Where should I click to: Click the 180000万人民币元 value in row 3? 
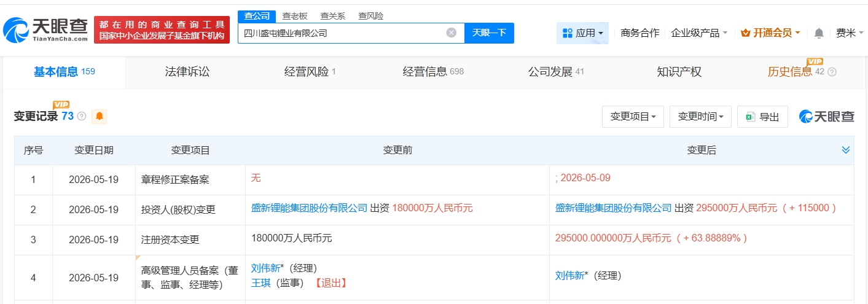pos(292,238)
